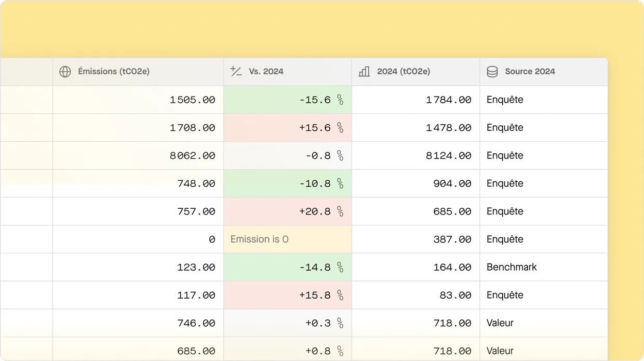Click the red +20.8 % variation cell
Image resolution: width=644 pixels, height=361 pixels.
(288, 211)
